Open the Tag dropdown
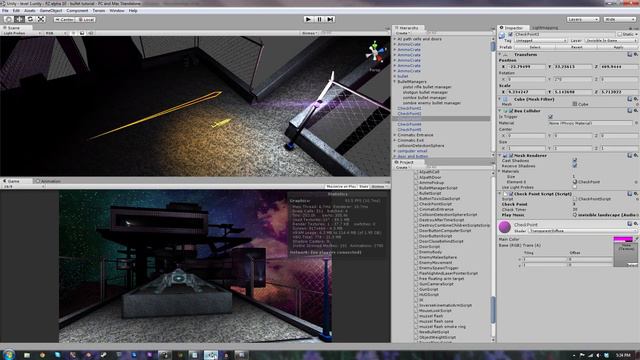This screenshot has width=640, height=360. coord(541,41)
